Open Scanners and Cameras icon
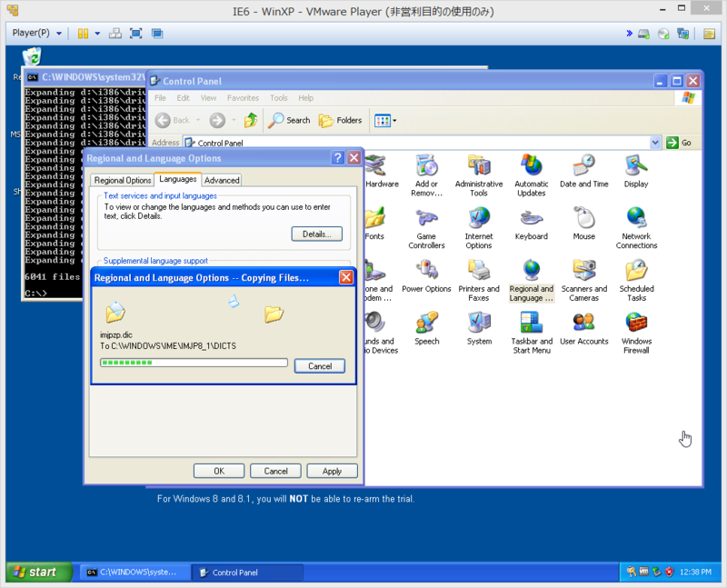The width and height of the screenshot is (727, 588). [583, 280]
